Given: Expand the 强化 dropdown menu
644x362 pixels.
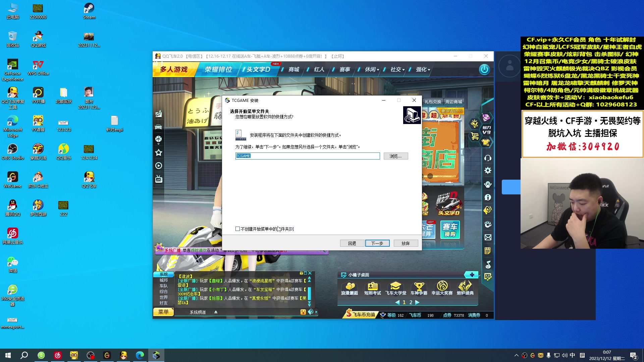Looking at the screenshot, I should point(423,69).
